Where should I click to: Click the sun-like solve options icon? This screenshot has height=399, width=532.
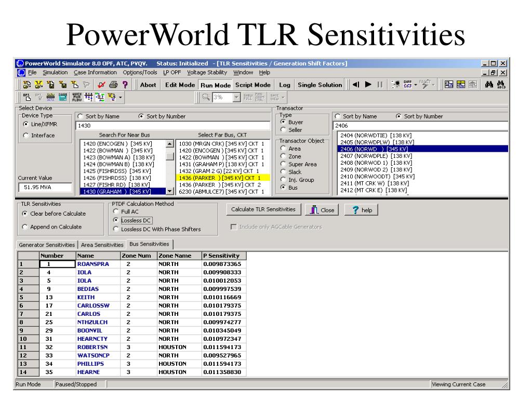click(395, 85)
